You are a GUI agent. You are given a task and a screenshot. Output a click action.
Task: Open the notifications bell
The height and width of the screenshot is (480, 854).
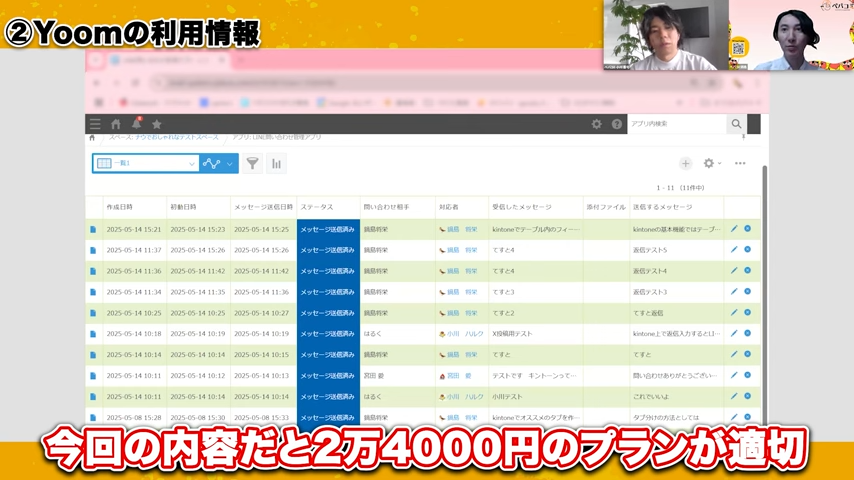(136, 124)
